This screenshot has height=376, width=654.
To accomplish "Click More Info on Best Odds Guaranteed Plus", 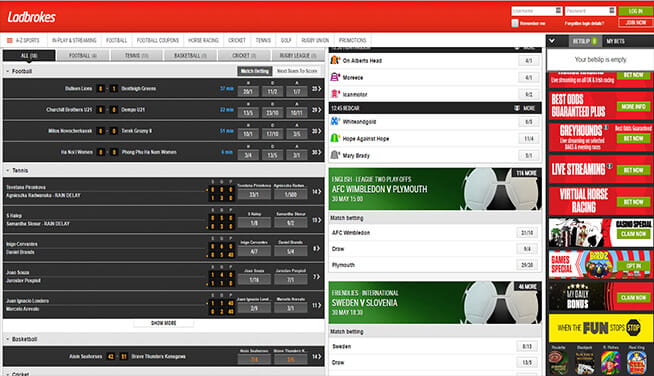I will [633, 107].
